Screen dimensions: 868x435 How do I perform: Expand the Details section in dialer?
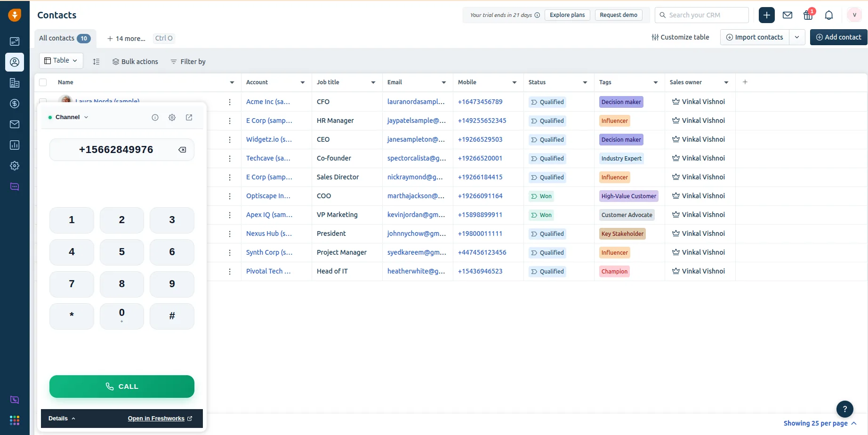pos(62,419)
